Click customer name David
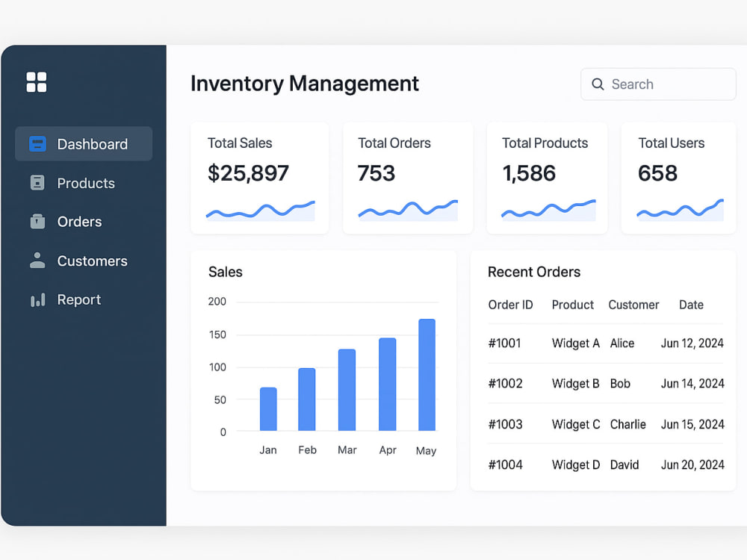The height and width of the screenshot is (560, 747). pyautogui.click(x=624, y=464)
